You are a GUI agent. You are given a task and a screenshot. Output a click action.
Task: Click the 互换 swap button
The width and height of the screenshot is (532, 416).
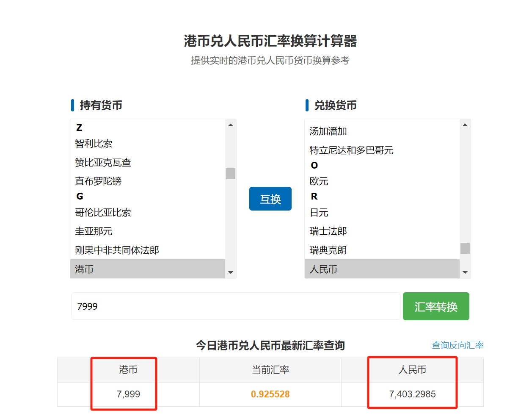(x=270, y=199)
